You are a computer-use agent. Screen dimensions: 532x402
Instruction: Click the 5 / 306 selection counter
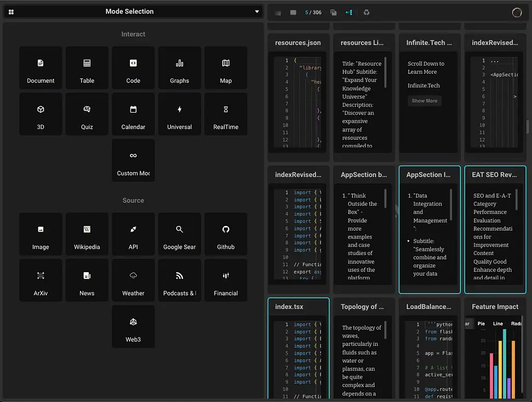coord(313,12)
